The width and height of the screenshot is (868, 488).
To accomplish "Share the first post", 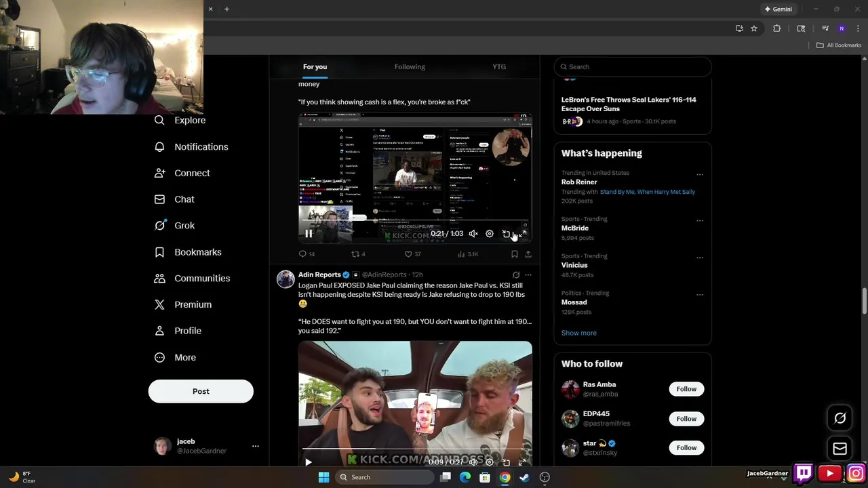I will click(528, 254).
